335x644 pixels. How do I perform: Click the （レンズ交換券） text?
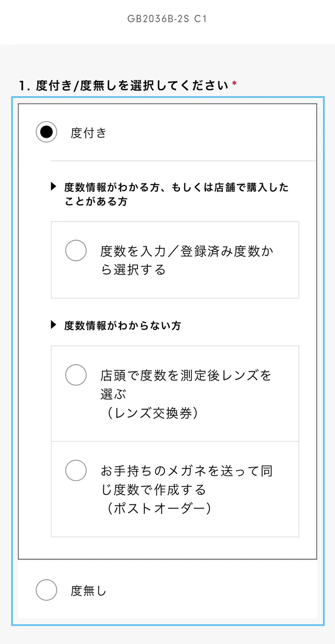[152, 413]
